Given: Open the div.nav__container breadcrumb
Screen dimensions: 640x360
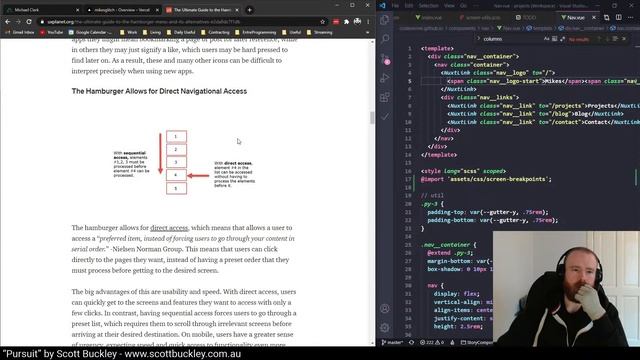Looking at the screenshot, I should click(582, 28).
